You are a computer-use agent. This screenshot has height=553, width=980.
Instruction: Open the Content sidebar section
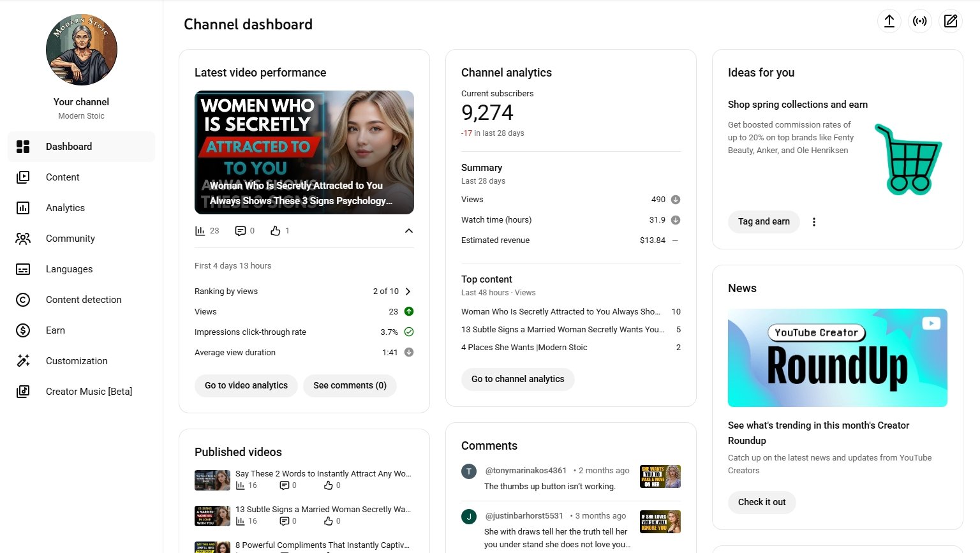coord(63,177)
